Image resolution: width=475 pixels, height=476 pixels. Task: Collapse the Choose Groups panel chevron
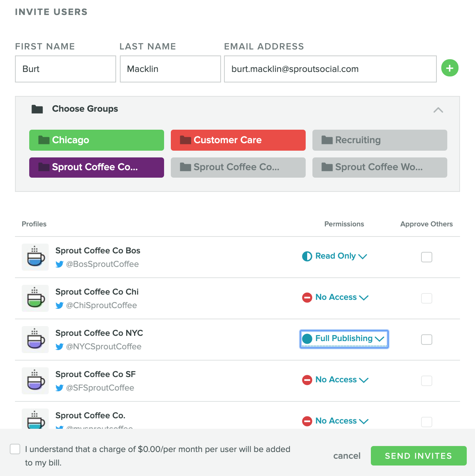pyautogui.click(x=438, y=110)
